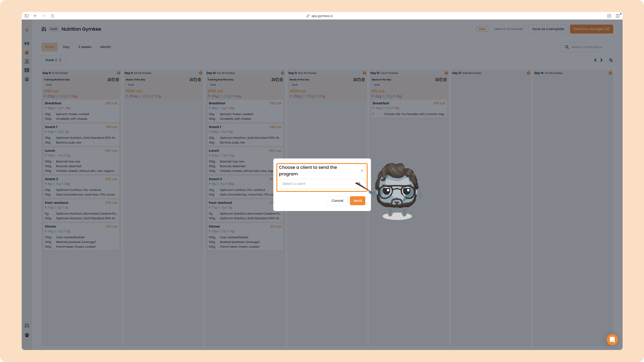Open the nutrition apple icon in sidebar
This screenshot has width=644, height=362.
27,52
